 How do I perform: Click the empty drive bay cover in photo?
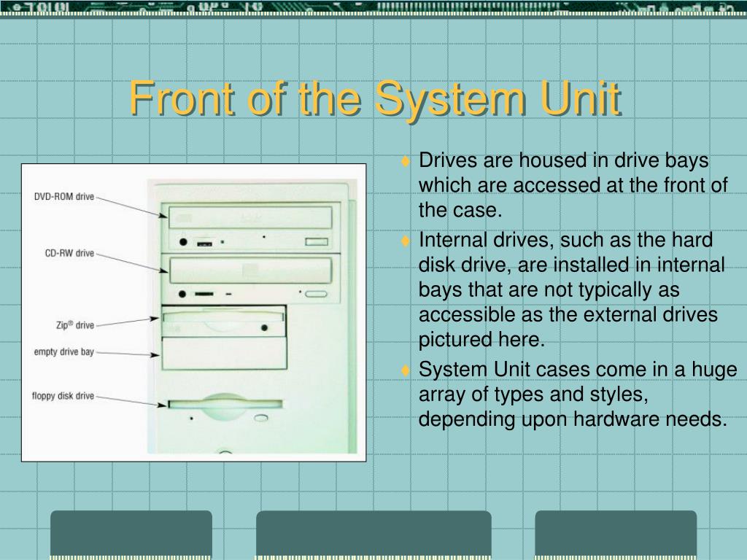[225, 354]
